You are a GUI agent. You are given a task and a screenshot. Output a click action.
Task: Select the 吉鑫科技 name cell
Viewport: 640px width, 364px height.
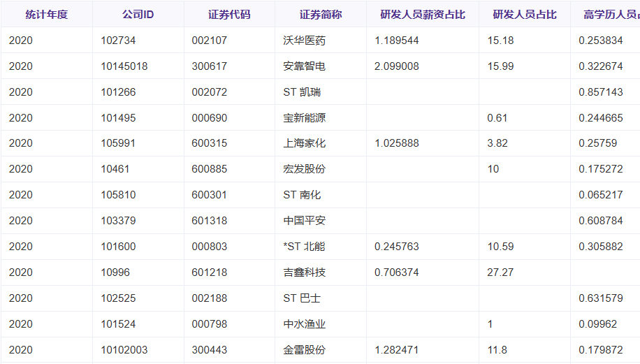[321, 272]
